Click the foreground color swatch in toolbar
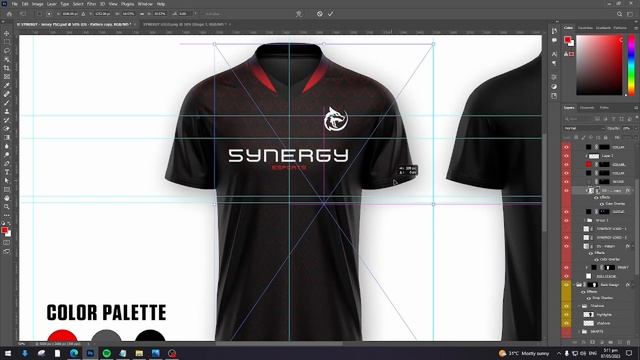The width and height of the screenshot is (640, 360). (x=4, y=231)
